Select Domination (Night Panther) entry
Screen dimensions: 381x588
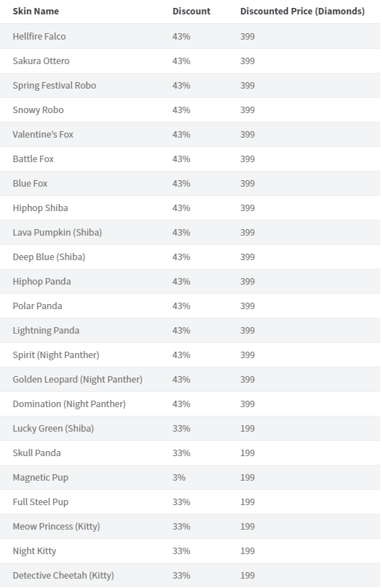coord(69,404)
